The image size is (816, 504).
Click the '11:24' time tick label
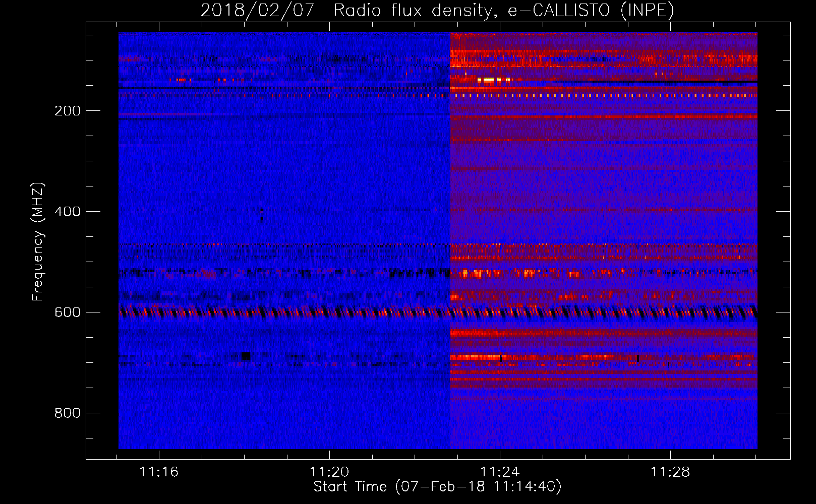click(x=500, y=472)
